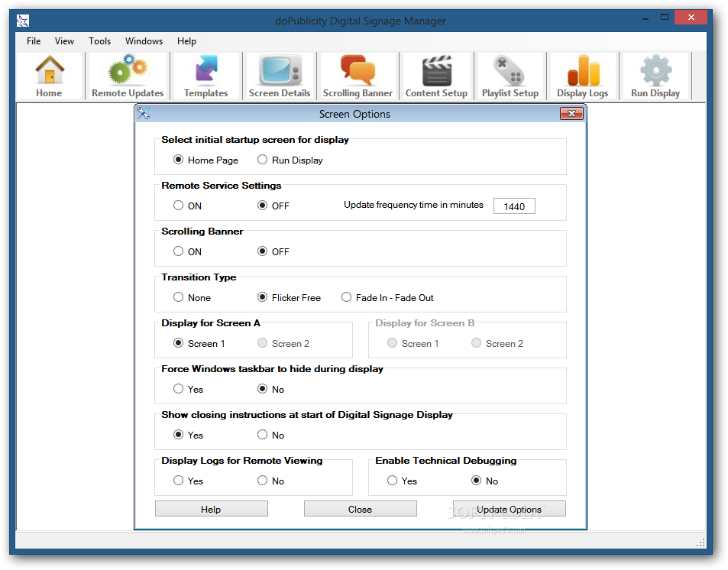Select No for show closing instructions
This screenshot has height=570, width=728.
[x=271, y=435]
